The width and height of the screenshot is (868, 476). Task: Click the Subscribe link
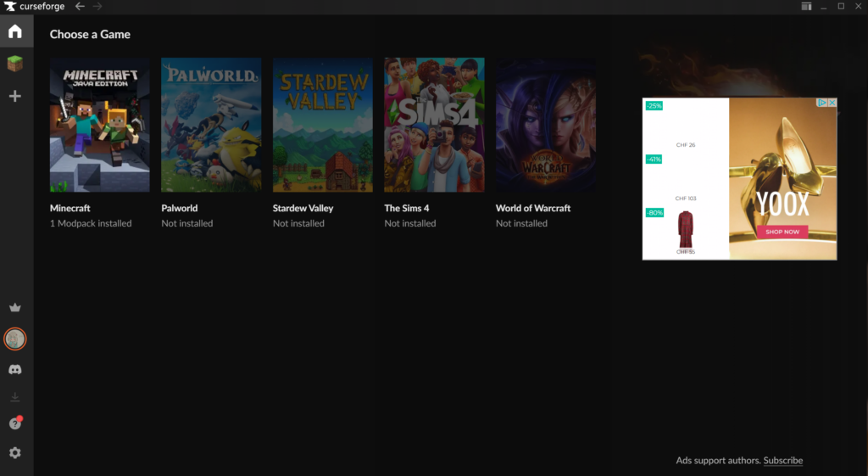[x=782, y=461]
